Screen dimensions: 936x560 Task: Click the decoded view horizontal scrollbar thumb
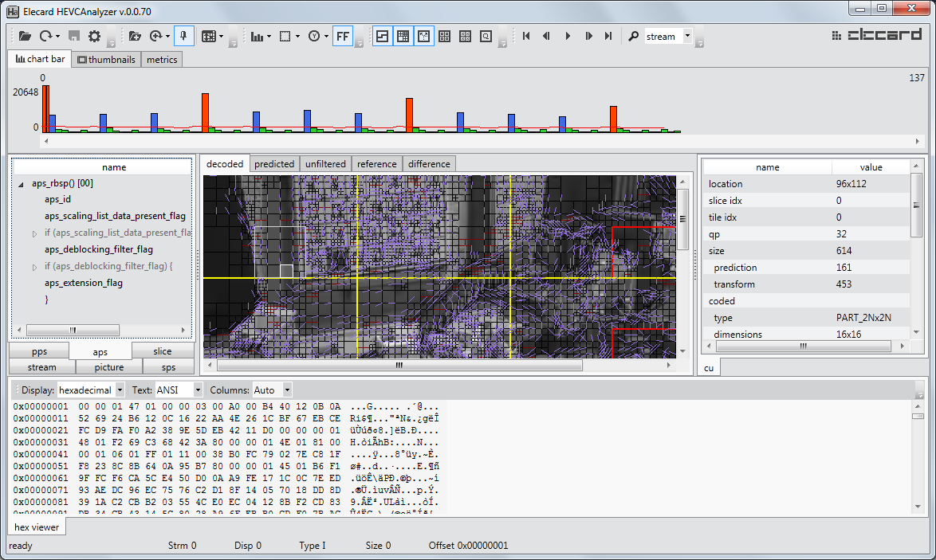399,365
